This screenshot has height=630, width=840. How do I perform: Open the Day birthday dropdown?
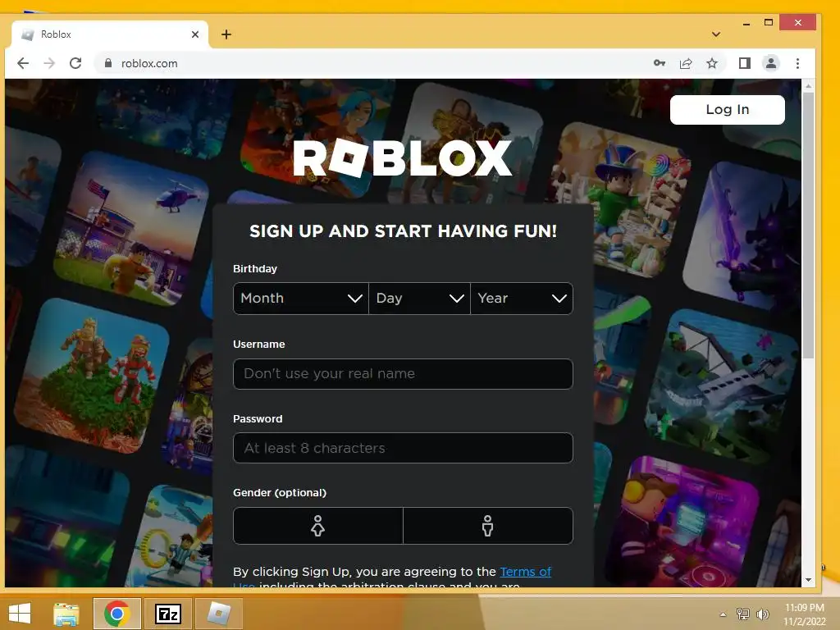pos(419,299)
